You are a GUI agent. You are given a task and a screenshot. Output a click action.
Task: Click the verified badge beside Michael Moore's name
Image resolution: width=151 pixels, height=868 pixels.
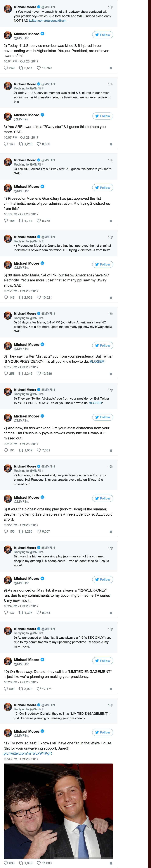tap(43, 34)
